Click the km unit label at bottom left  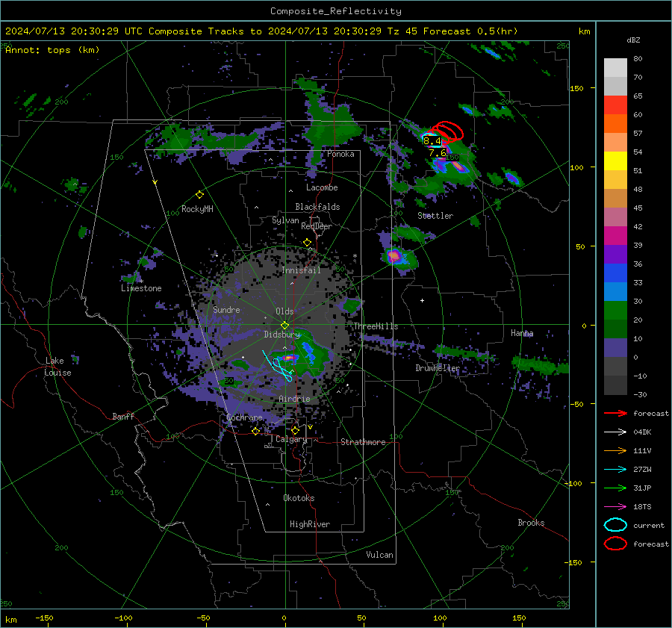coord(10,620)
